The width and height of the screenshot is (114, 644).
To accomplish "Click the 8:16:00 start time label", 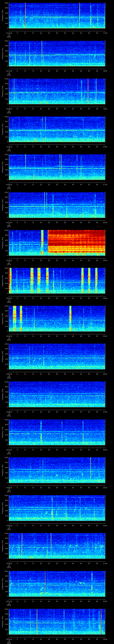I will tap(9, 33).
